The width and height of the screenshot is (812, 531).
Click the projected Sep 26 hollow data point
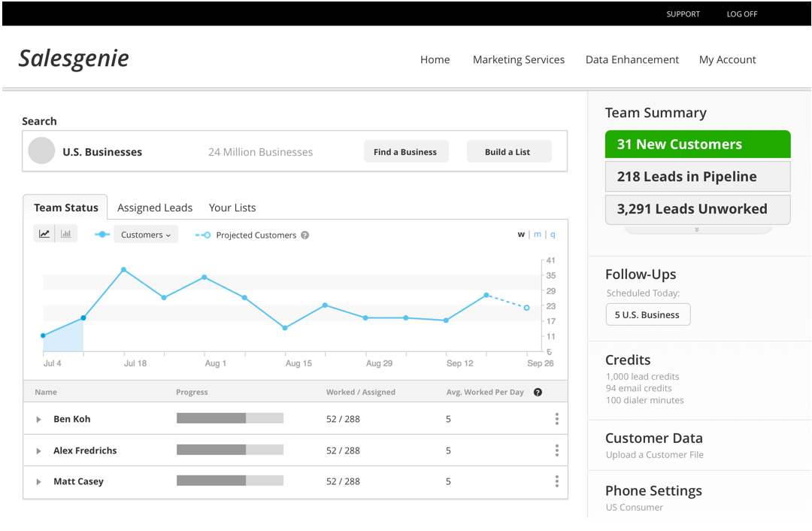coord(526,308)
